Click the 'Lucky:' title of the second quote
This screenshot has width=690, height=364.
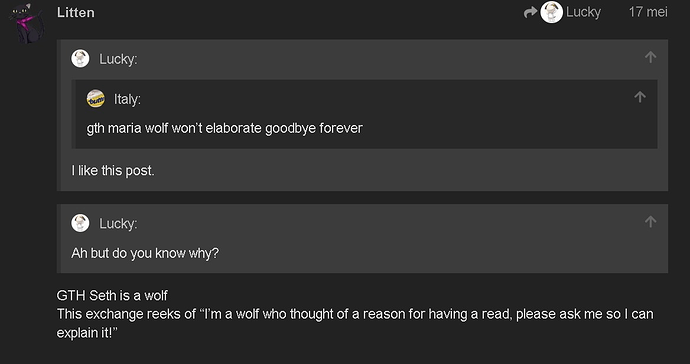click(x=118, y=224)
